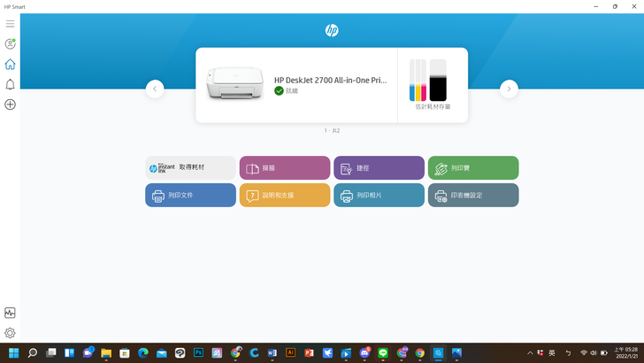The width and height of the screenshot is (644, 363).
Task: Open the 列印文件 print documents tile
Action: 190,196
